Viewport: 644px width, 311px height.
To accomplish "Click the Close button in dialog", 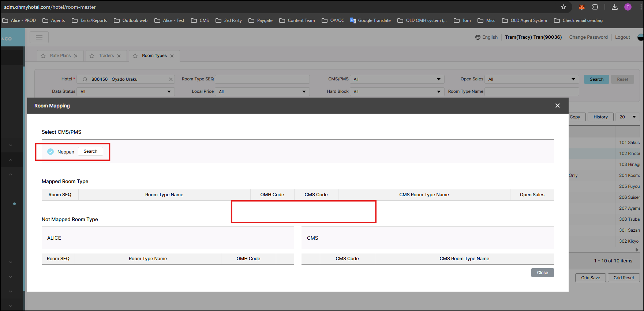I will click(542, 273).
